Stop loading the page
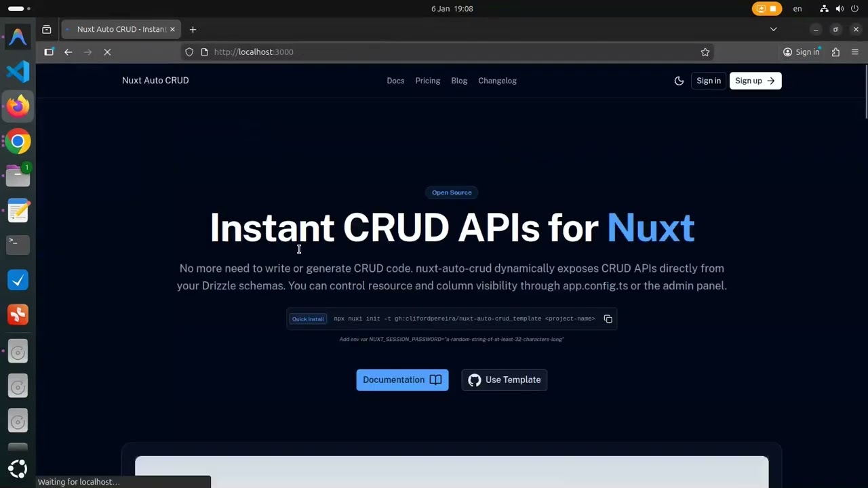The image size is (868, 488). click(107, 52)
